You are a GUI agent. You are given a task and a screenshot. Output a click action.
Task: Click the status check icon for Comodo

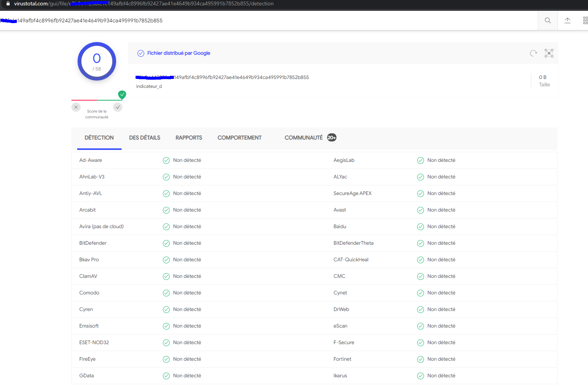click(166, 293)
